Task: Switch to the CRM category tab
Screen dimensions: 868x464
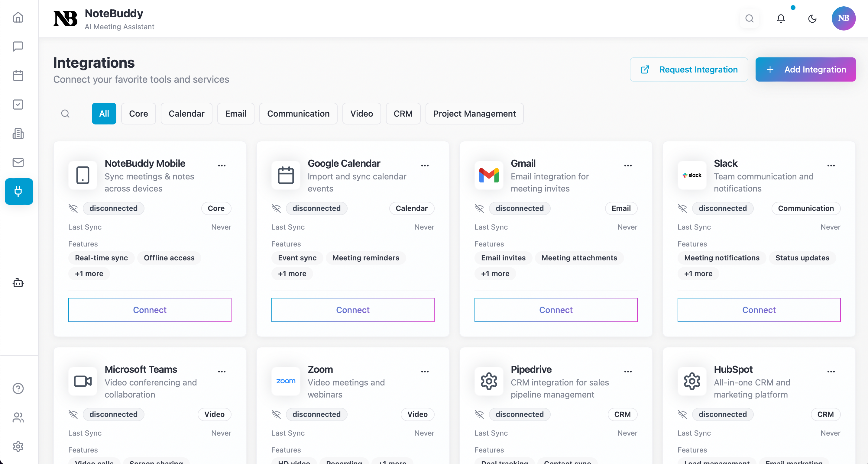Action: 403,114
